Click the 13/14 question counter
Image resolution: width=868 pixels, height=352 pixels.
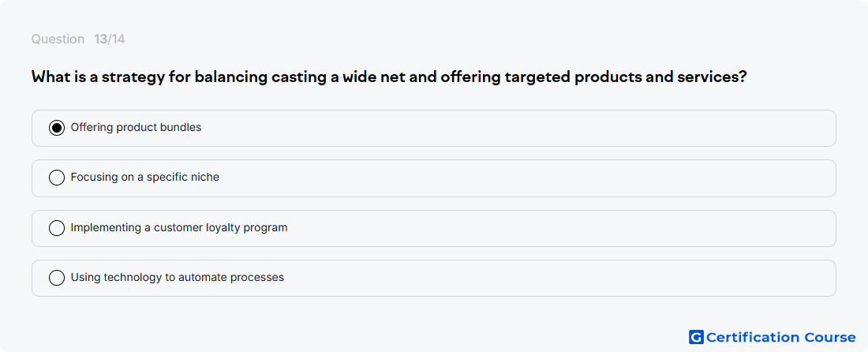tap(109, 39)
